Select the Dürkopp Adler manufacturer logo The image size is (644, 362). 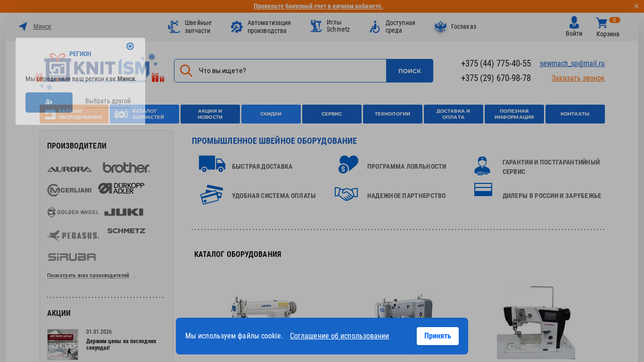[121, 189]
